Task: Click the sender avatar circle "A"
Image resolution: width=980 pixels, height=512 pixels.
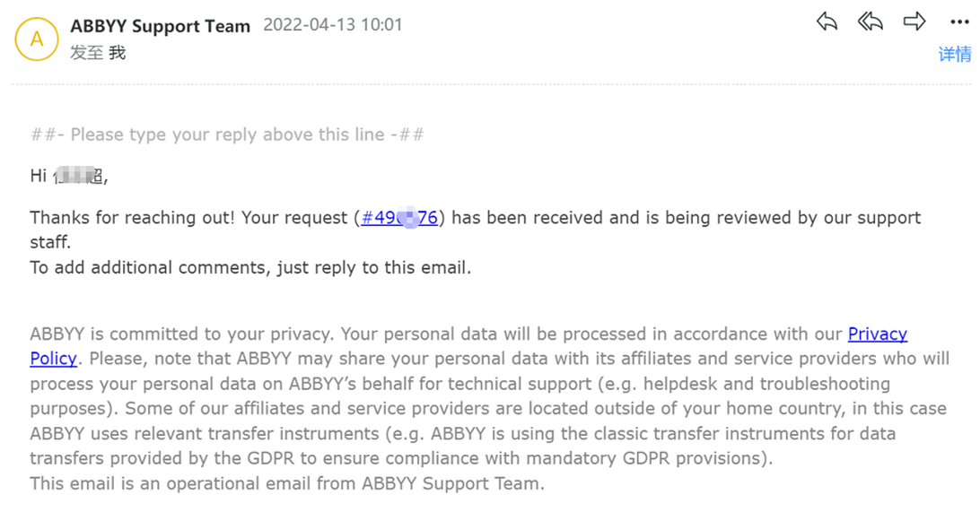Action: (x=37, y=39)
